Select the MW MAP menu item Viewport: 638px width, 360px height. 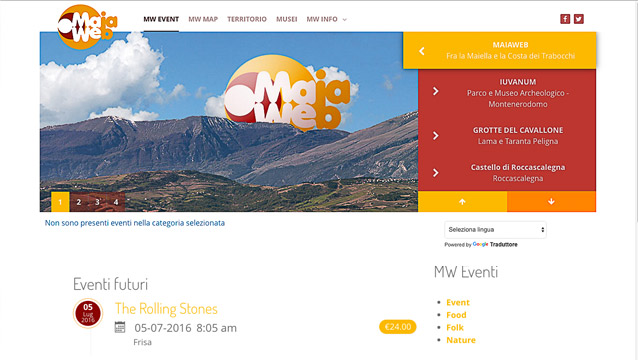pos(203,19)
